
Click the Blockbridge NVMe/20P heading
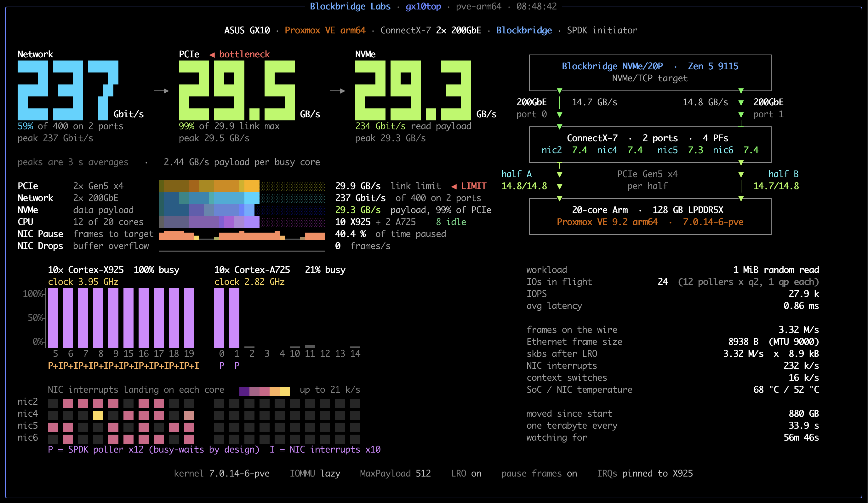pos(612,66)
